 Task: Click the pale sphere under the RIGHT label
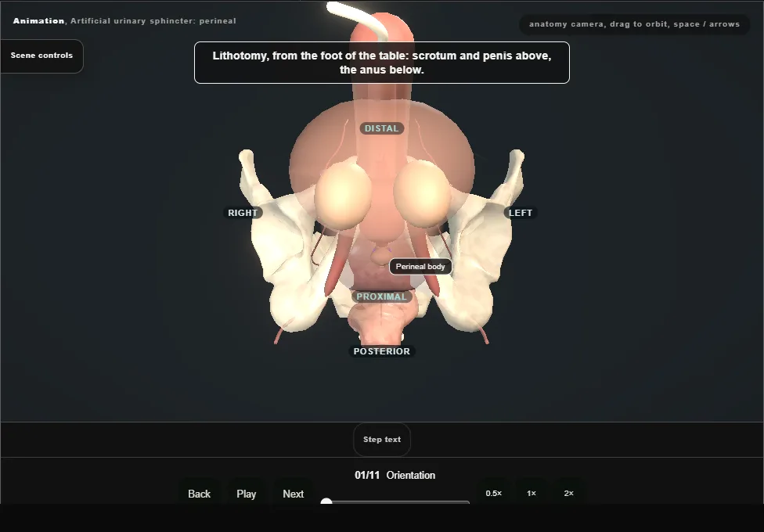[343, 196]
